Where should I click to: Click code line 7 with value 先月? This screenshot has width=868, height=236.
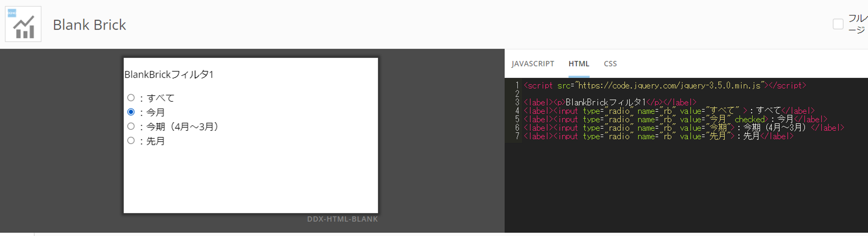658,136
